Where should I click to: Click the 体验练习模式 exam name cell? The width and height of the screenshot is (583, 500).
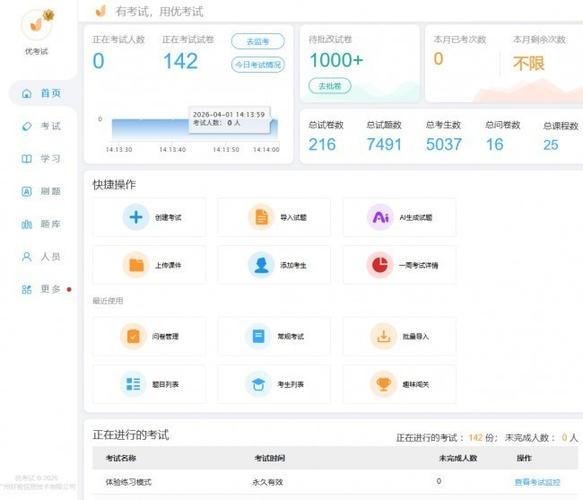click(129, 482)
